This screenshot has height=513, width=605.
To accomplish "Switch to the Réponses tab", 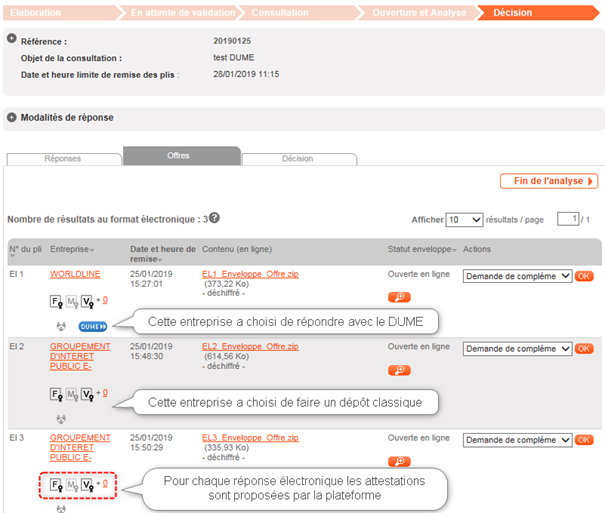I will (64, 158).
